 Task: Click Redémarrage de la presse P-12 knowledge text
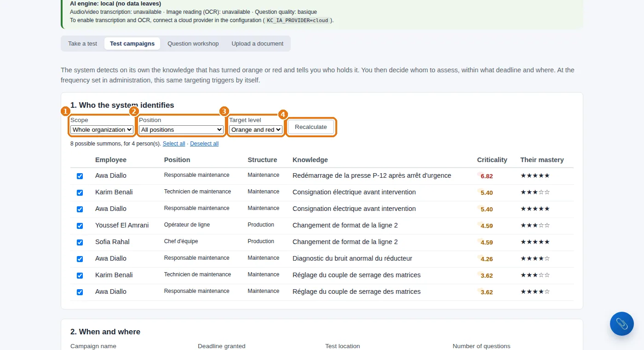point(372,175)
